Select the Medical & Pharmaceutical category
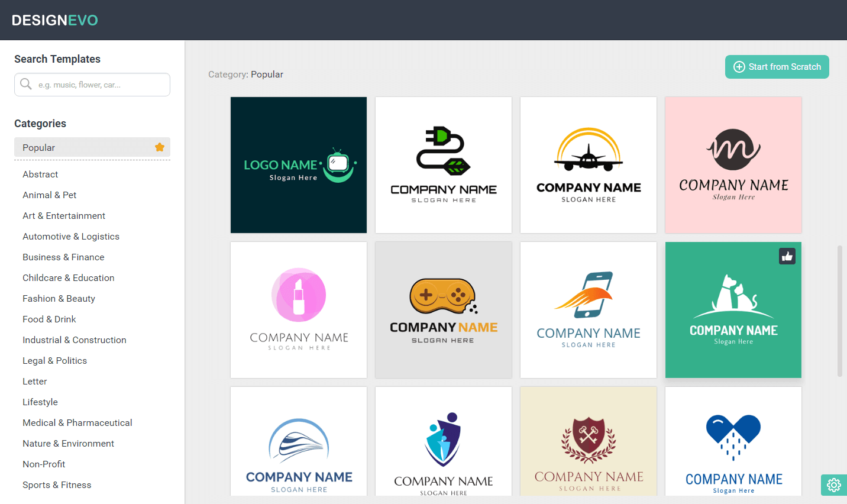Screen dimensions: 847x504 [x=77, y=422]
